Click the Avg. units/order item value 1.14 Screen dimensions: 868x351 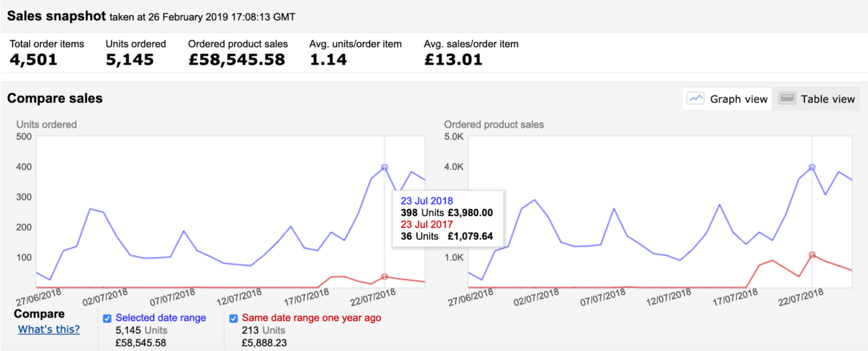tap(328, 60)
